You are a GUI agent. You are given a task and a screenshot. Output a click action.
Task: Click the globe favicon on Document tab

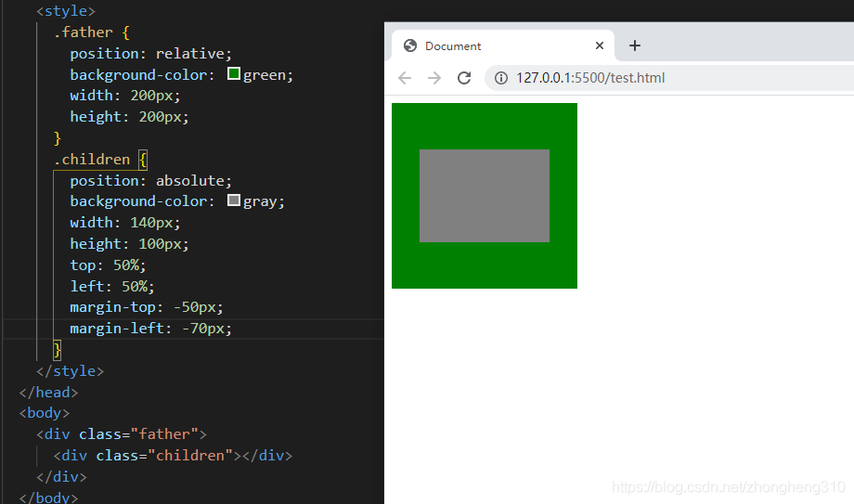click(x=410, y=45)
